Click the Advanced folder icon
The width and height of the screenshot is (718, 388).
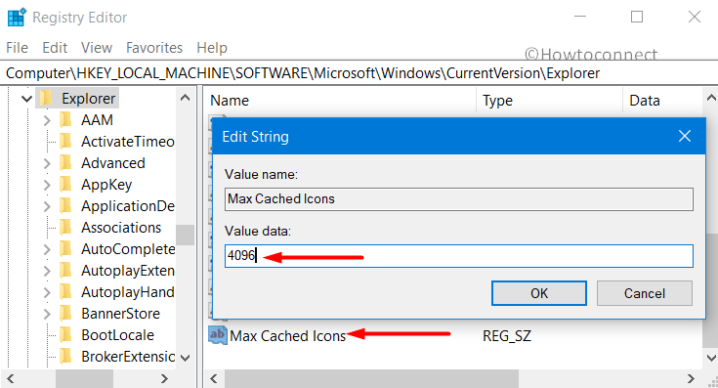click(66, 163)
